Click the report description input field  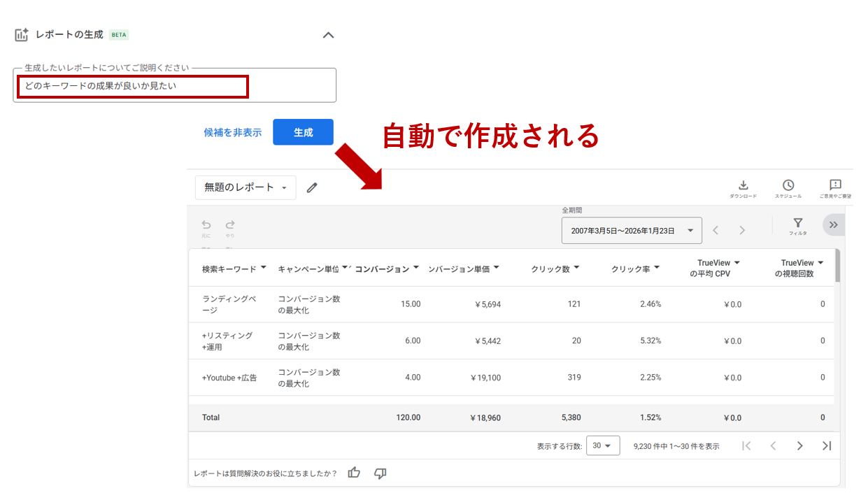pyautogui.click(x=175, y=86)
